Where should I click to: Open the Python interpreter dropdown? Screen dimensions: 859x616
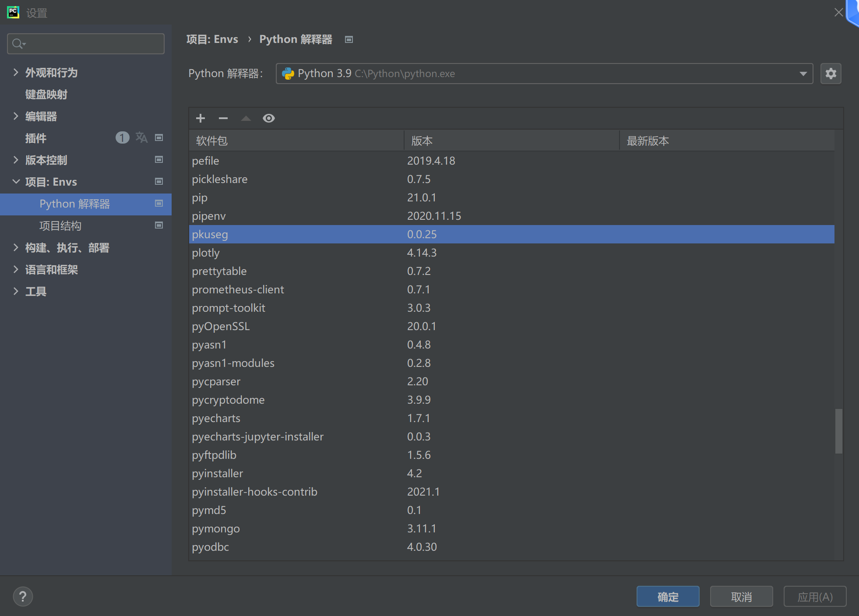click(803, 74)
